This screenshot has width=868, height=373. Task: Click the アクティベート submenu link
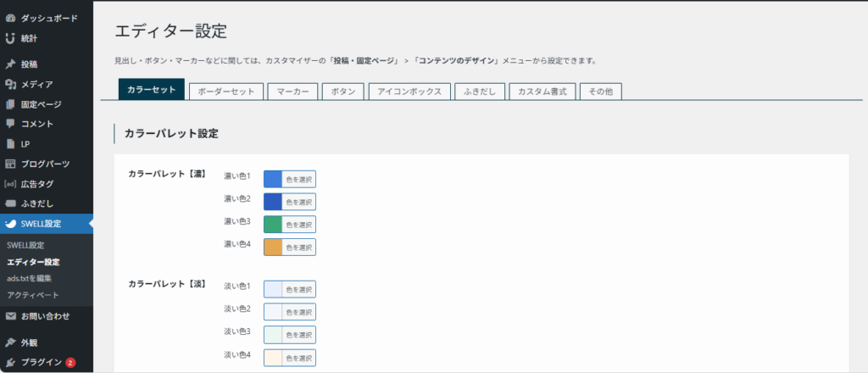click(33, 294)
